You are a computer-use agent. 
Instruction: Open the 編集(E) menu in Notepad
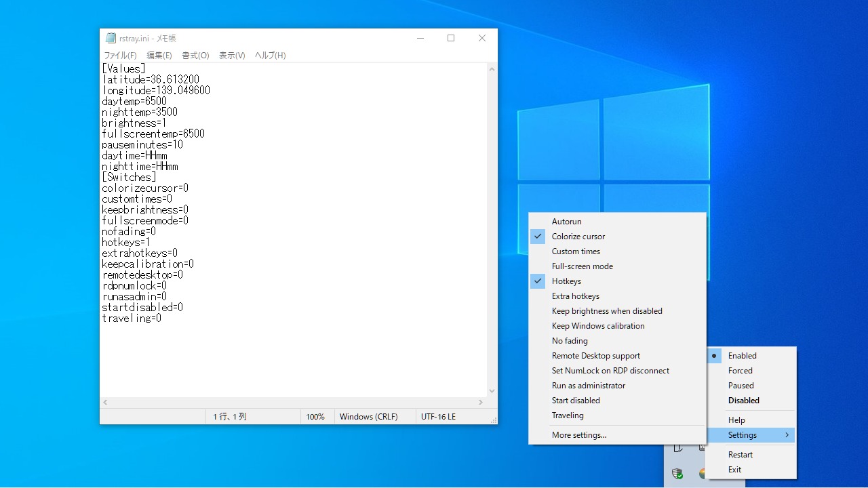pos(159,56)
